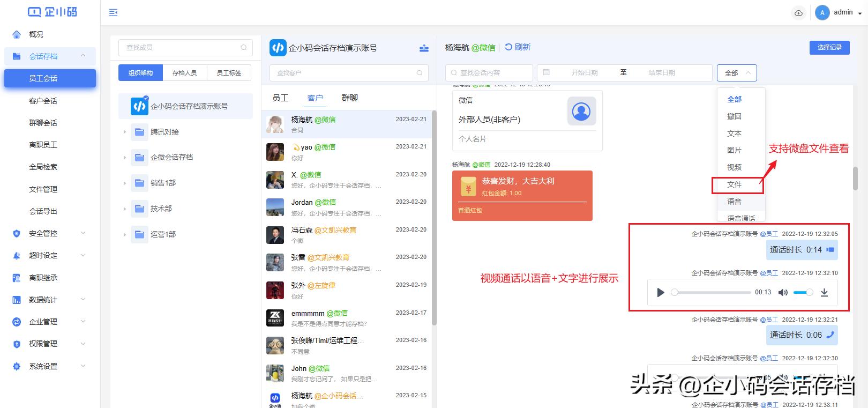Click search magnifier in 查找成员 box
Image resolution: width=868 pixels, height=408 pixels.
244,48
